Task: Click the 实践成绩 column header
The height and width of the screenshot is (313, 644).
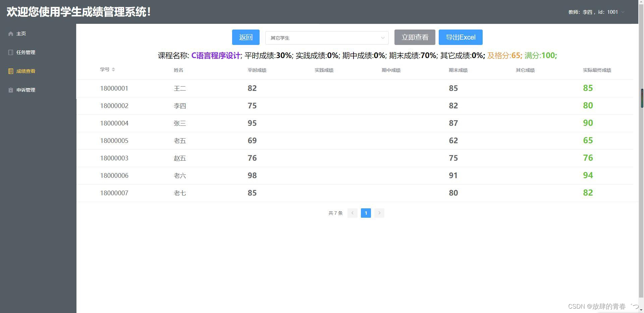Action: pyautogui.click(x=324, y=70)
